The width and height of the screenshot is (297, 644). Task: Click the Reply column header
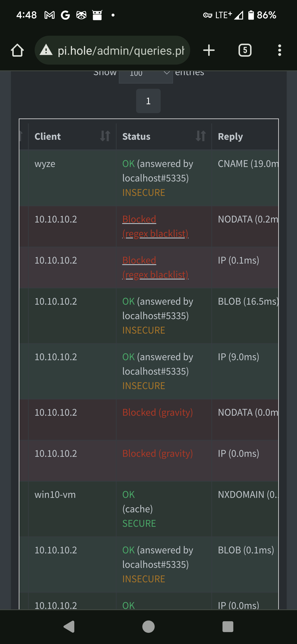coord(230,136)
